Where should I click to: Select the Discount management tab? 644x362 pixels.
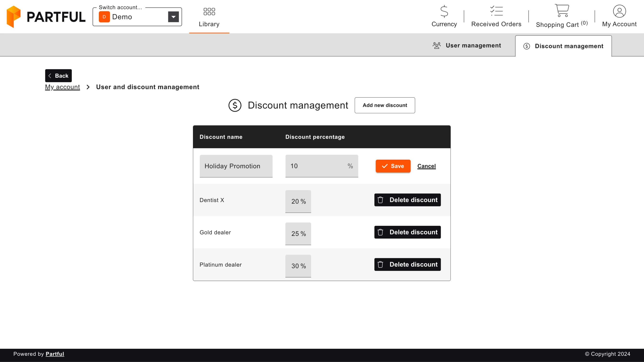pos(563,46)
